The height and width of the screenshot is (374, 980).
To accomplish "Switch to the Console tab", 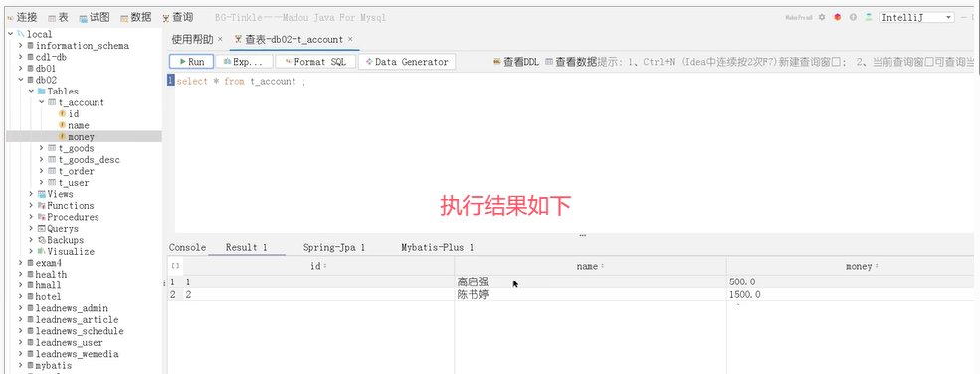I will [187, 248].
